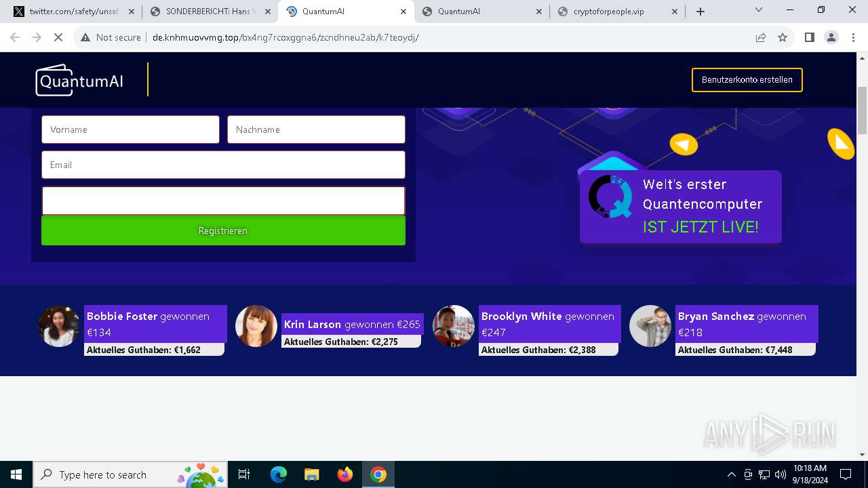Click the blue Q quantum logo
Screen dimensions: 868x488
point(610,197)
